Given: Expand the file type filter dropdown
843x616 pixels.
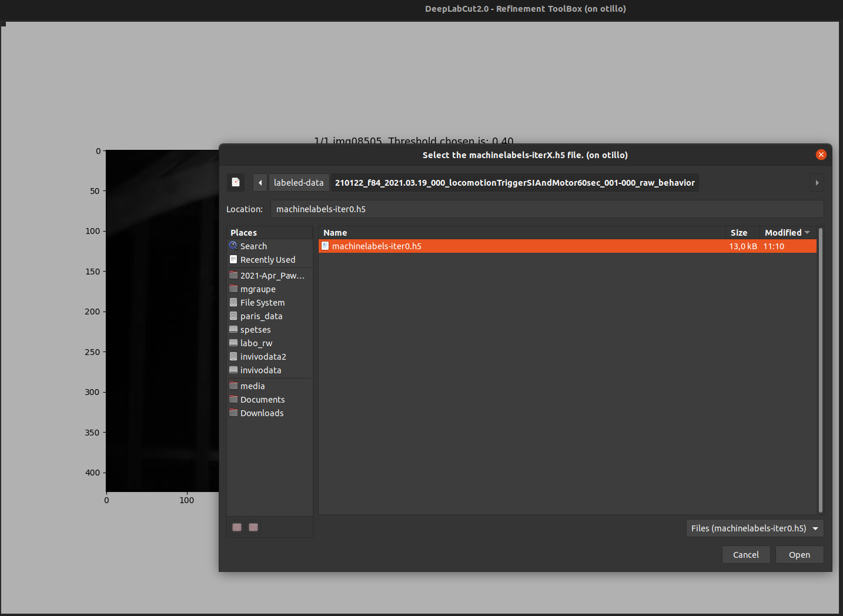Looking at the screenshot, I should (754, 528).
